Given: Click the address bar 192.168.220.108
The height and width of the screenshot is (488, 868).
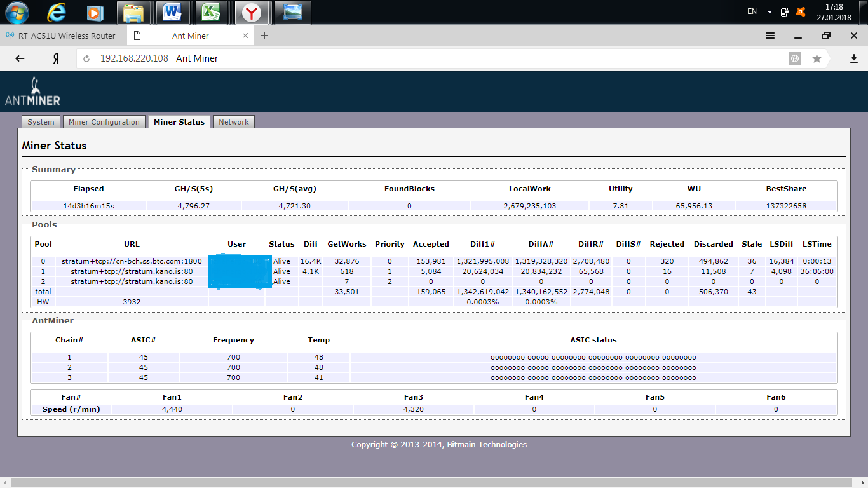Looking at the screenshot, I should 134,58.
